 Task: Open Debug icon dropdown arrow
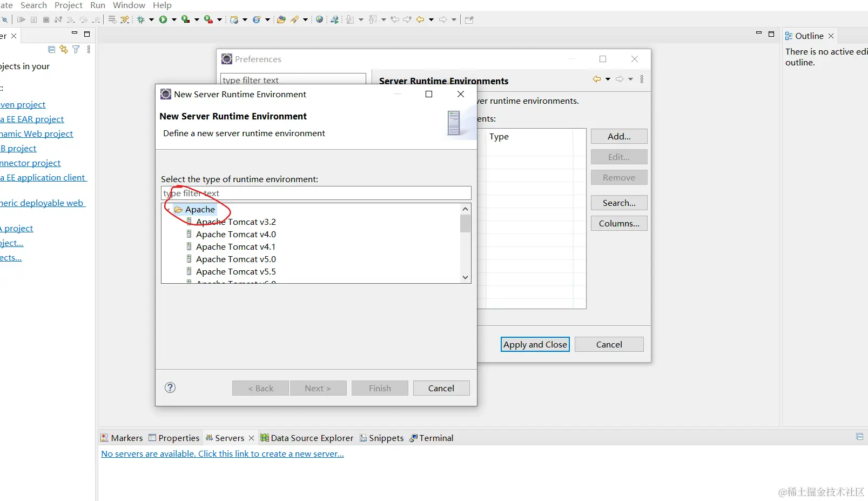coord(151,19)
